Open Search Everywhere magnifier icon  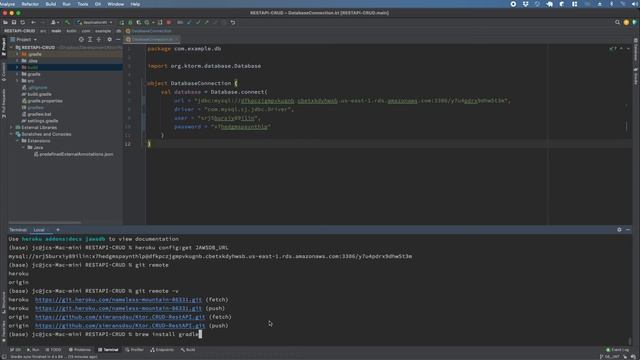618,22
